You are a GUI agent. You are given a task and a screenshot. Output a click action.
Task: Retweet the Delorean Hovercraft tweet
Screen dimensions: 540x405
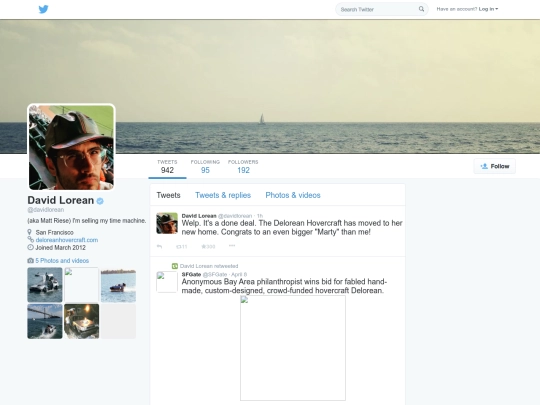181,247
